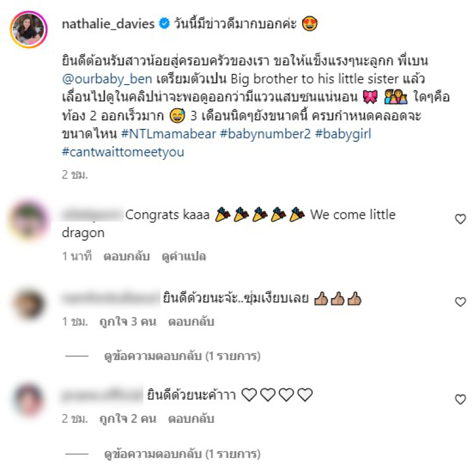Expand replies below the white hearts comment

(x=182, y=454)
